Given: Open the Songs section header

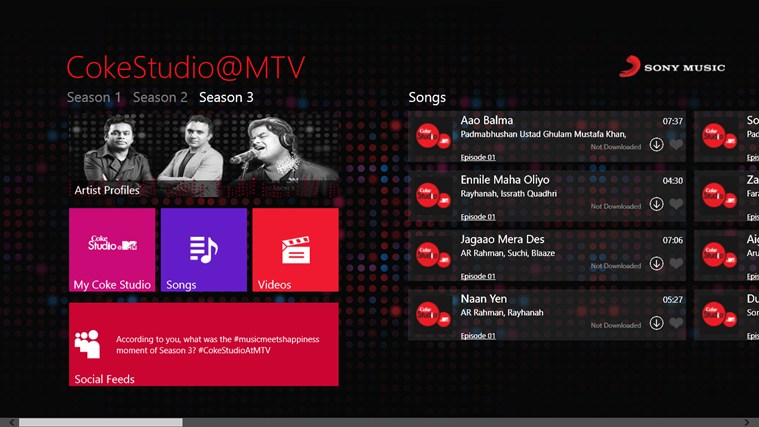Looking at the screenshot, I should pos(427,97).
